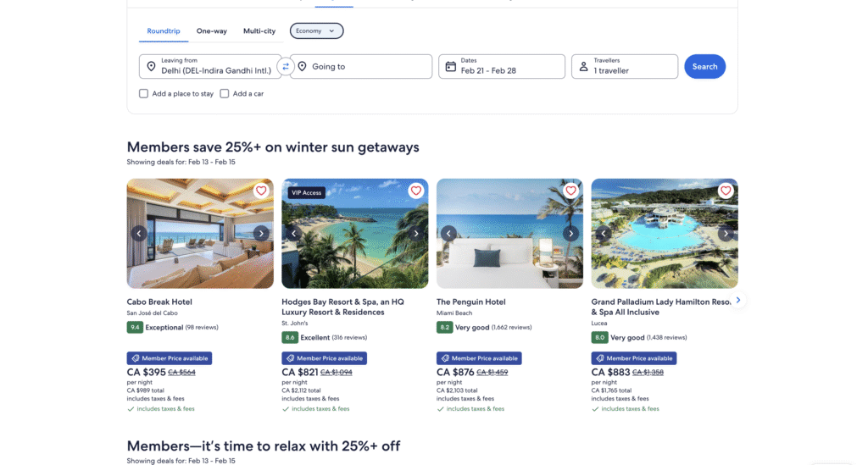Open the Travellers selector
The image size is (868, 465).
625,67
